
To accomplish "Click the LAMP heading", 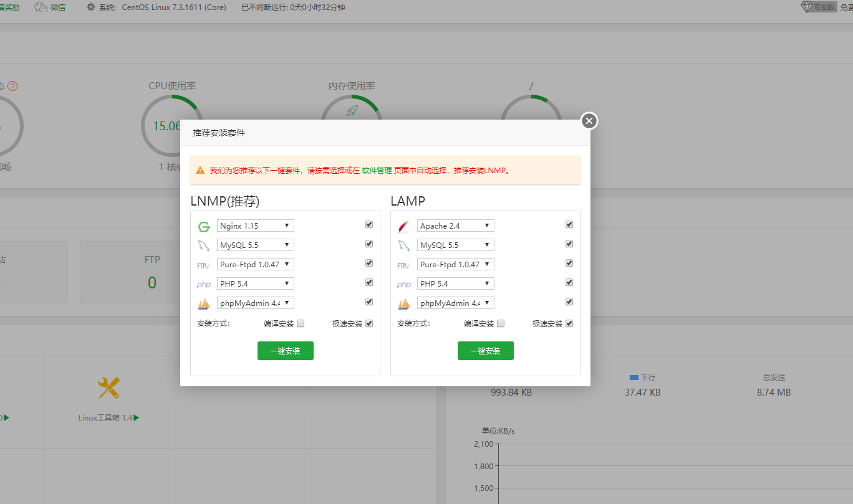I will point(408,201).
